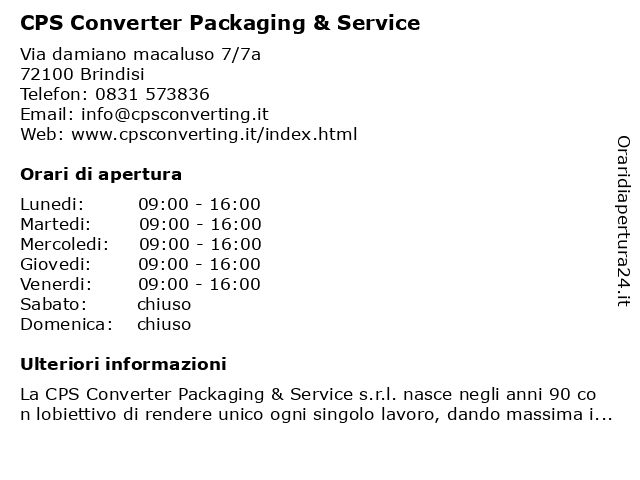Click the Ulteriori informazioni heading
640x480 pixels.
pos(123,364)
